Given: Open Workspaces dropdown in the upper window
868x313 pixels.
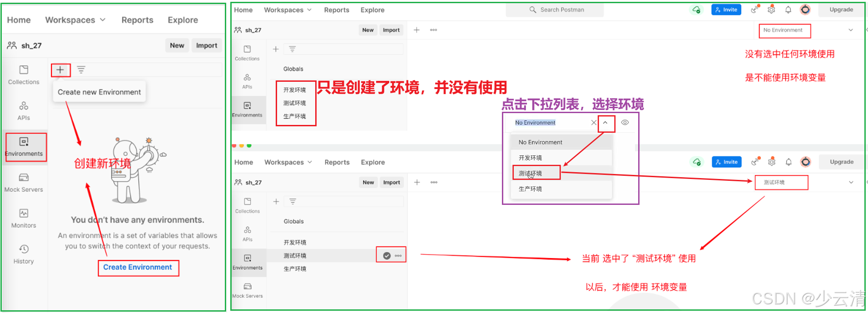Looking at the screenshot, I should pyautogui.click(x=288, y=10).
